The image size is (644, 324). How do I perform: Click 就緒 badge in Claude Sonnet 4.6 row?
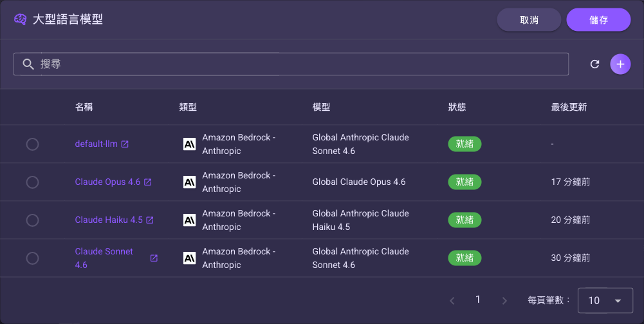(465, 258)
